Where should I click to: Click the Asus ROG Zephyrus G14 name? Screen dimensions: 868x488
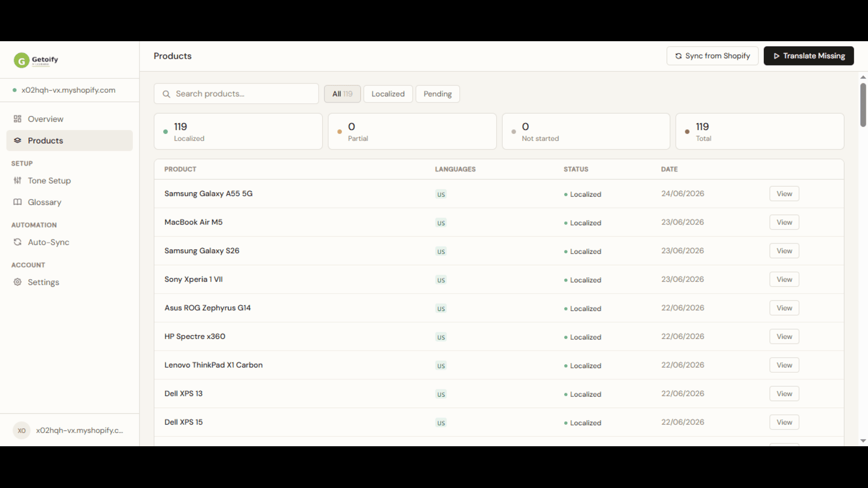[207, 308]
